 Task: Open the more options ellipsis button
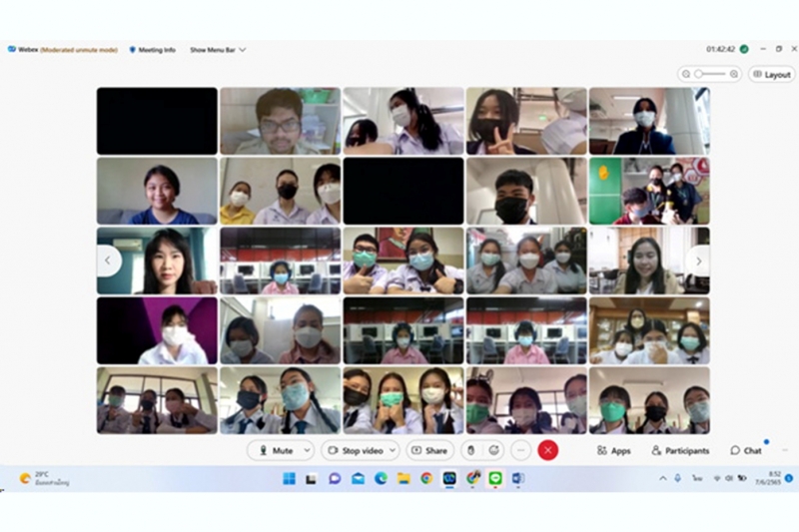520,450
